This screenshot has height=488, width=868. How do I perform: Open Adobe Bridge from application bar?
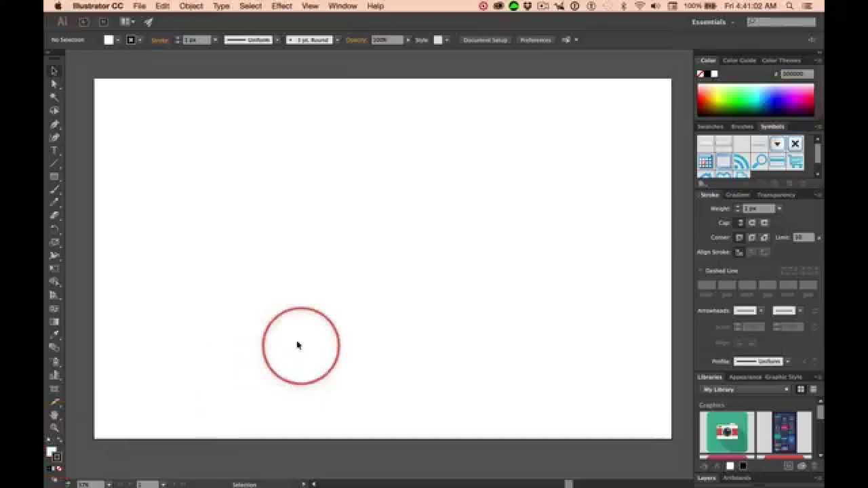[x=84, y=22]
